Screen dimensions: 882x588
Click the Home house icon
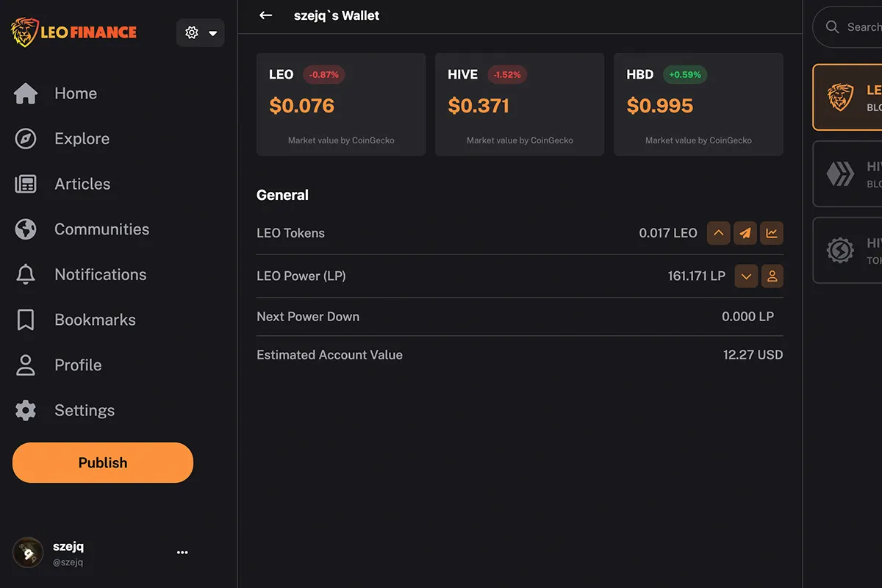tap(26, 93)
